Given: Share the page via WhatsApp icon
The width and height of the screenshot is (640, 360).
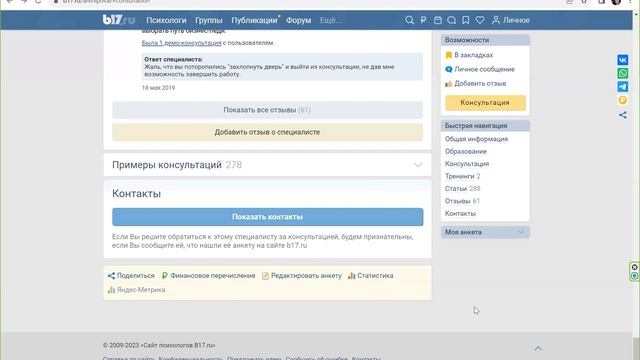Looking at the screenshot, I should click(x=622, y=73).
